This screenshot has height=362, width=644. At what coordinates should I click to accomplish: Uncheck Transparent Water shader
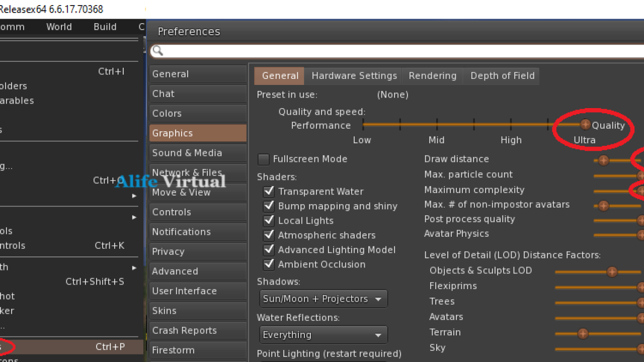click(x=269, y=192)
